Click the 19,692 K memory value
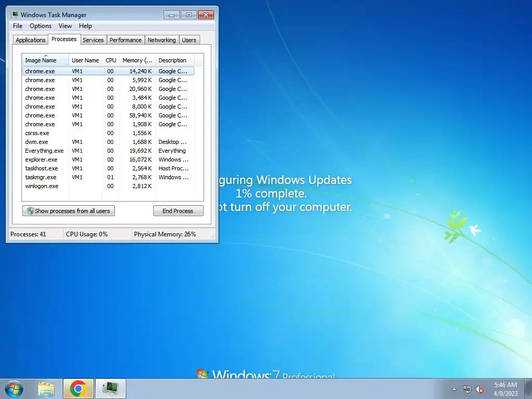This screenshot has width=532, height=399. [140, 151]
